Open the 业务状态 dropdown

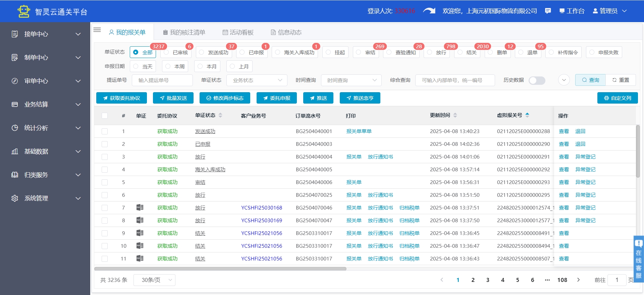257,80
